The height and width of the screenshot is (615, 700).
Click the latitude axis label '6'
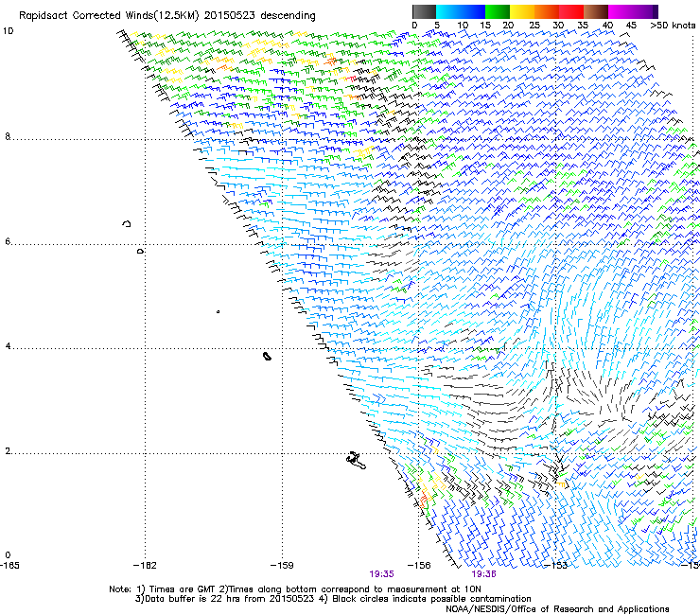pos(8,241)
